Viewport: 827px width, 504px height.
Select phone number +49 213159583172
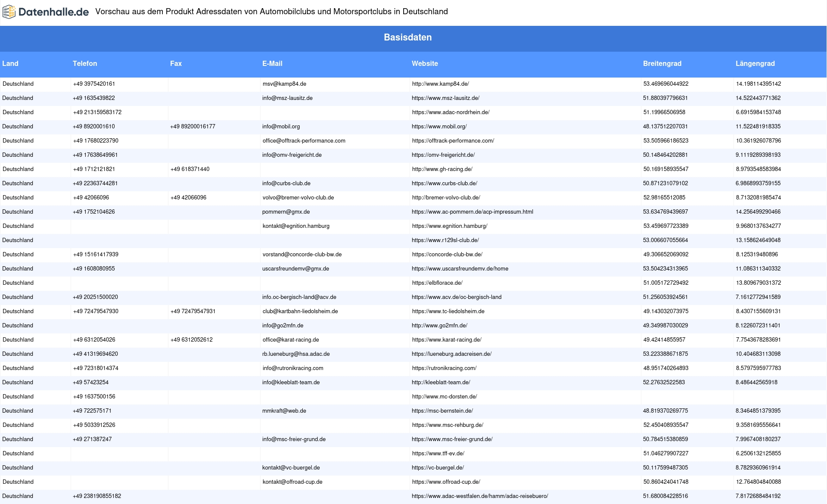[x=97, y=112]
